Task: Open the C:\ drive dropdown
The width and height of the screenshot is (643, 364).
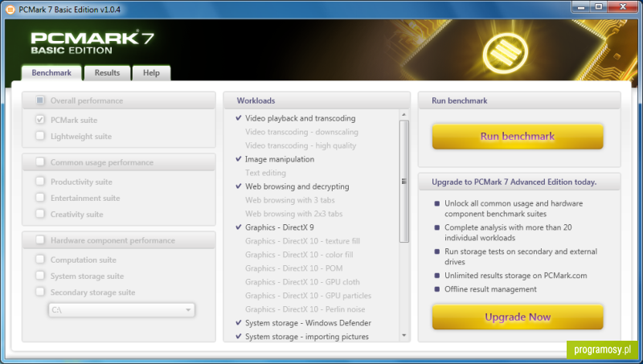Action: pyautogui.click(x=121, y=310)
